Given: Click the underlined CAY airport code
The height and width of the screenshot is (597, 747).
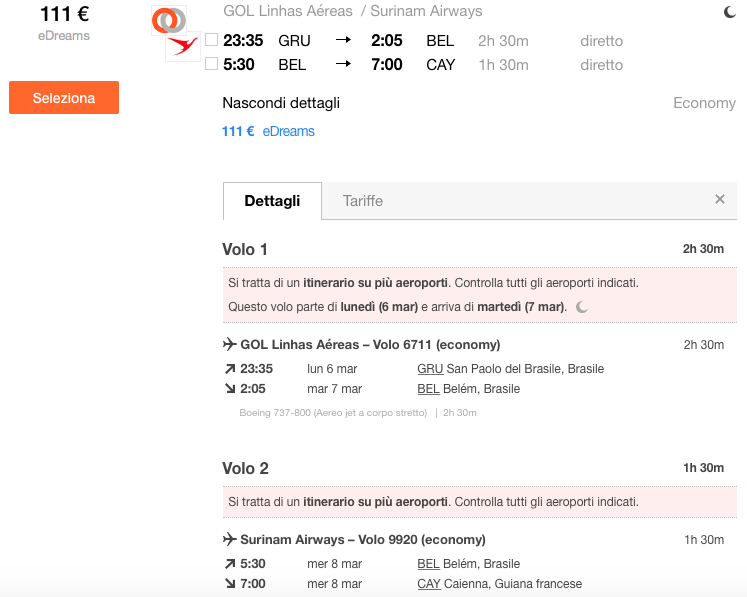Looking at the screenshot, I should coord(429,584).
